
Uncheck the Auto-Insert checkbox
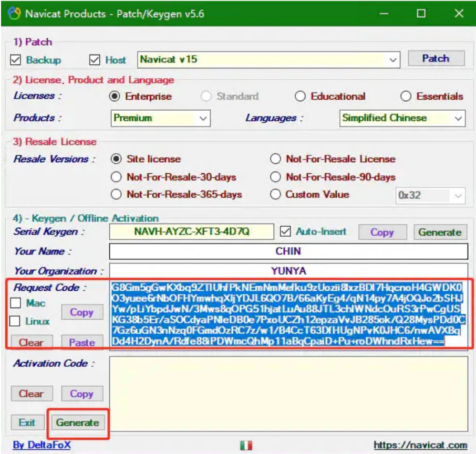285,231
